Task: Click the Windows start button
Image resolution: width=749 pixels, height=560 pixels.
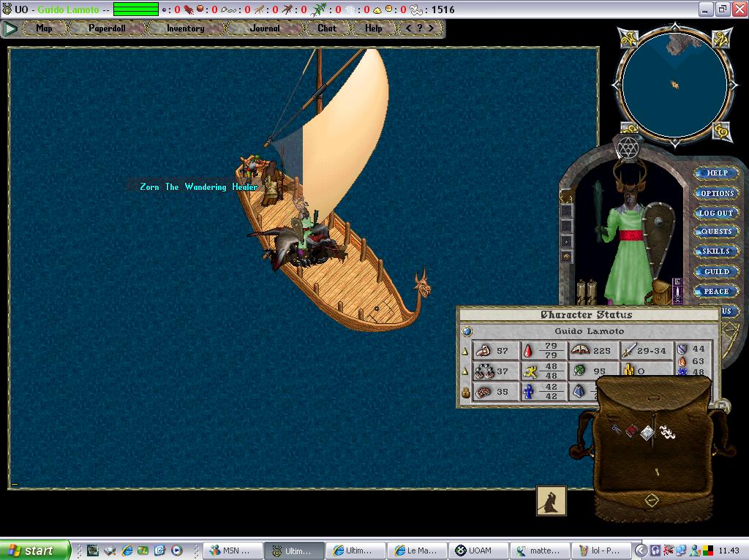Action: 34,550
